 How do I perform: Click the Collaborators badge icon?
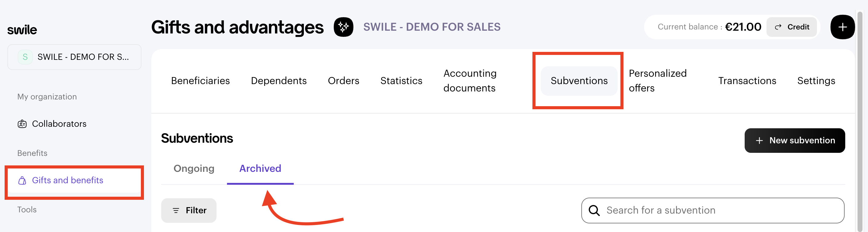click(22, 124)
